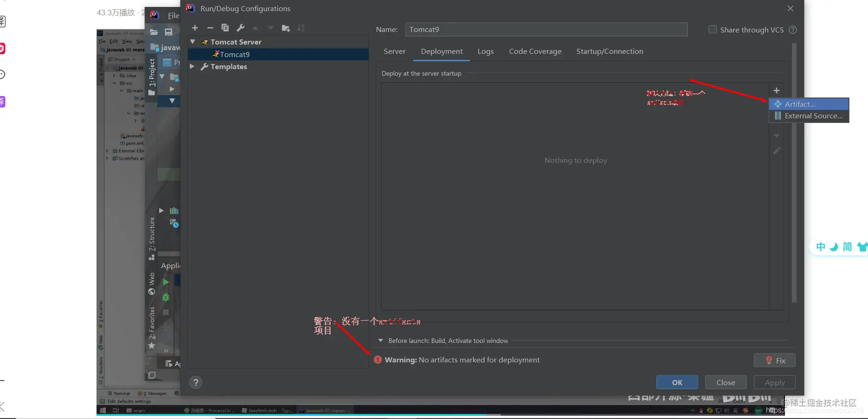Select Templates in the configuration tree

pyautogui.click(x=228, y=66)
